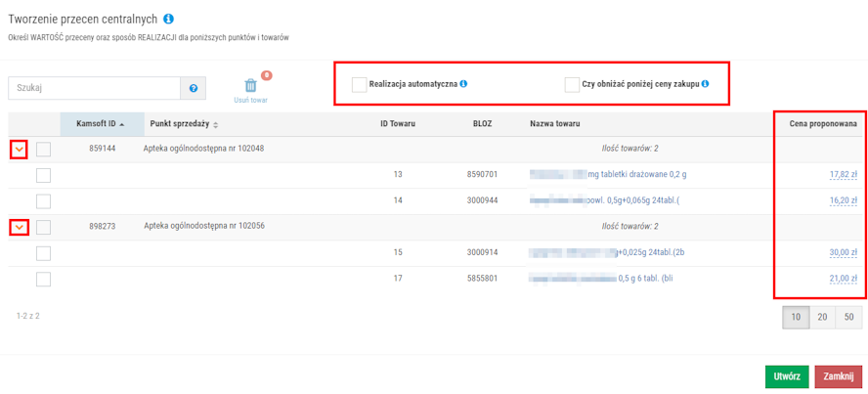Select checkbox for pharmacy 859144 row

(x=43, y=149)
